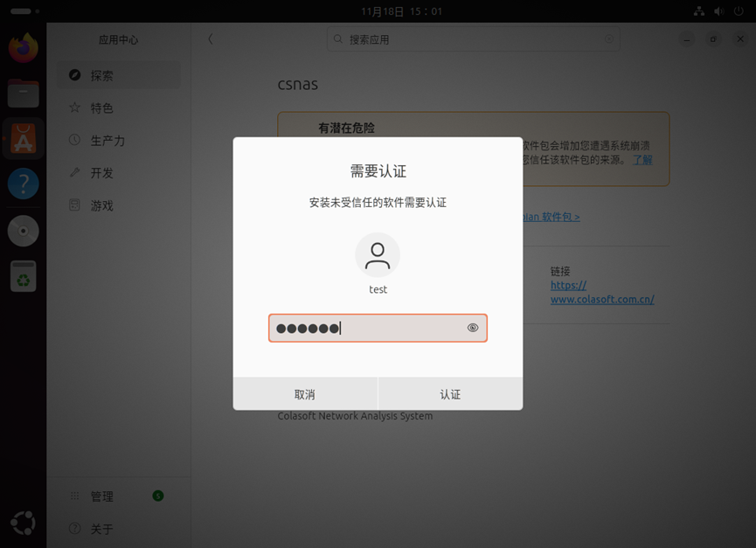Open the www.colasoft.com.cn link
Screen dimensions: 756x548
(x=600, y=299)
